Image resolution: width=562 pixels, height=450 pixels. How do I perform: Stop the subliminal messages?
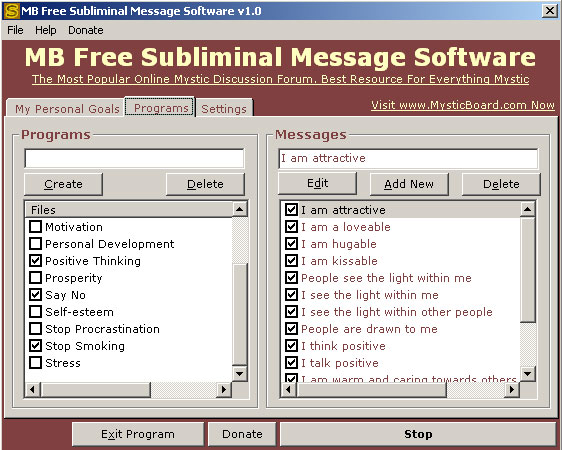pos(418,434)
